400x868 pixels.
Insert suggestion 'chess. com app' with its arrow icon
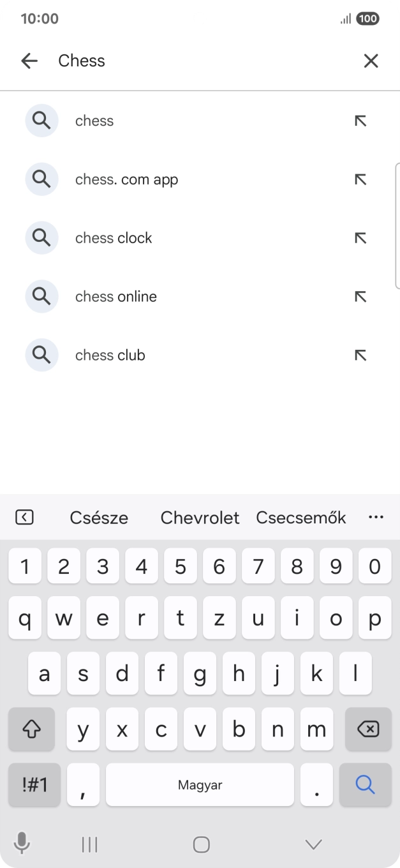[360, 179]
